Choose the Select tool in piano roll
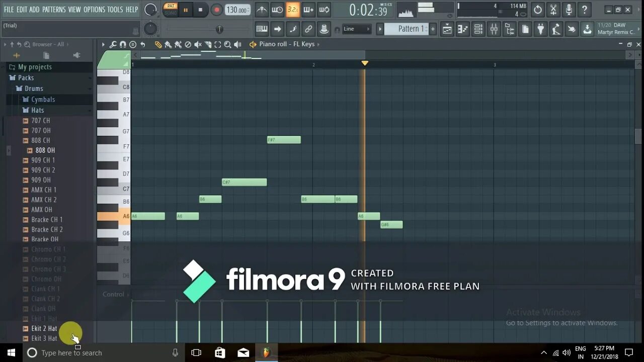 [217, 44]
